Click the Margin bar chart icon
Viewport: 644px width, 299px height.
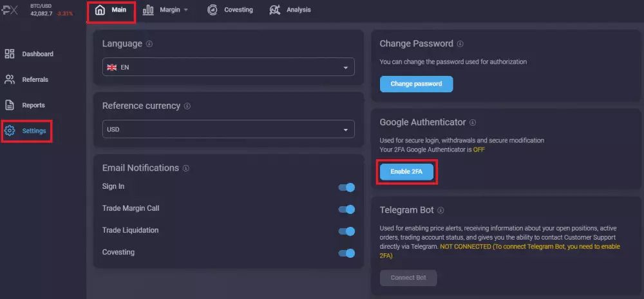(148, 10)
